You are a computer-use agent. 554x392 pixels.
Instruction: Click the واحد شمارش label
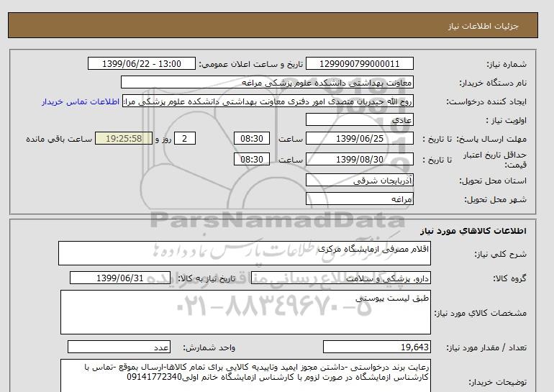click(209, 347)
